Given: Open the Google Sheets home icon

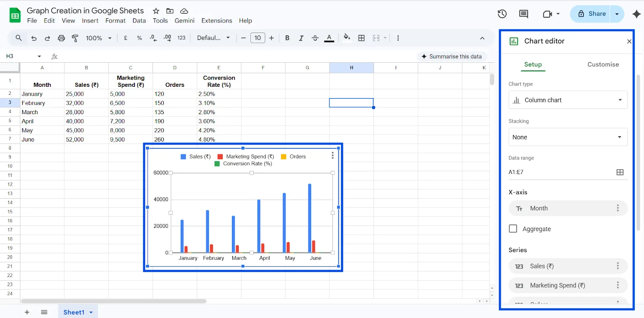Looking at the screenshot, I should tap(15, 16).
